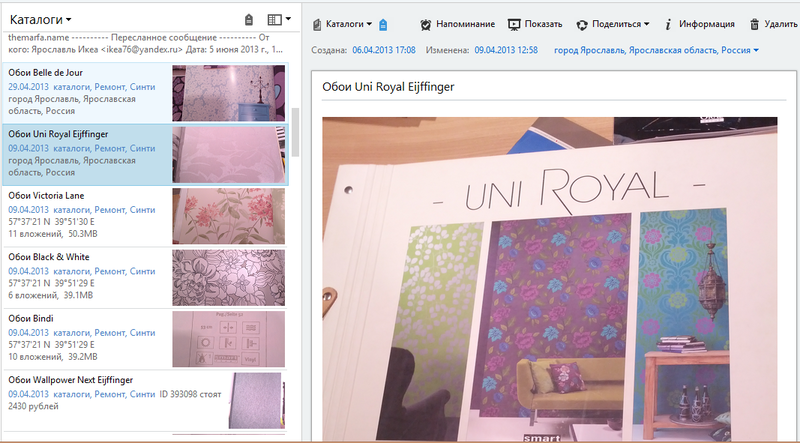Click 10 вложений, 39.2MB on Bindi note
Image resolution: width=800 pixels, height=443 pixels.
[53, 357]
